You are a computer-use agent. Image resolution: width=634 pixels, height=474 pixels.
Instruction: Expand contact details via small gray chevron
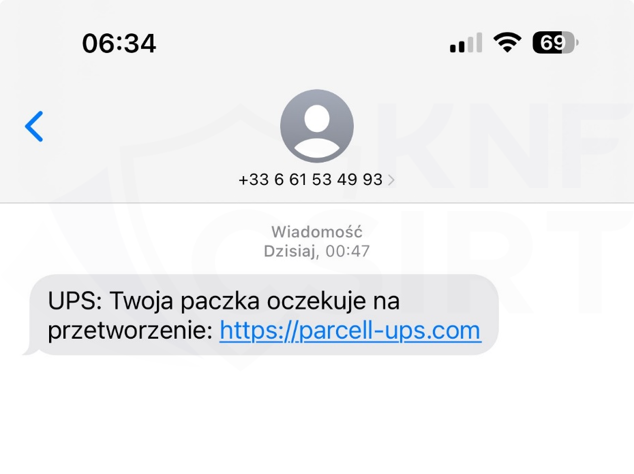point(391,180)
